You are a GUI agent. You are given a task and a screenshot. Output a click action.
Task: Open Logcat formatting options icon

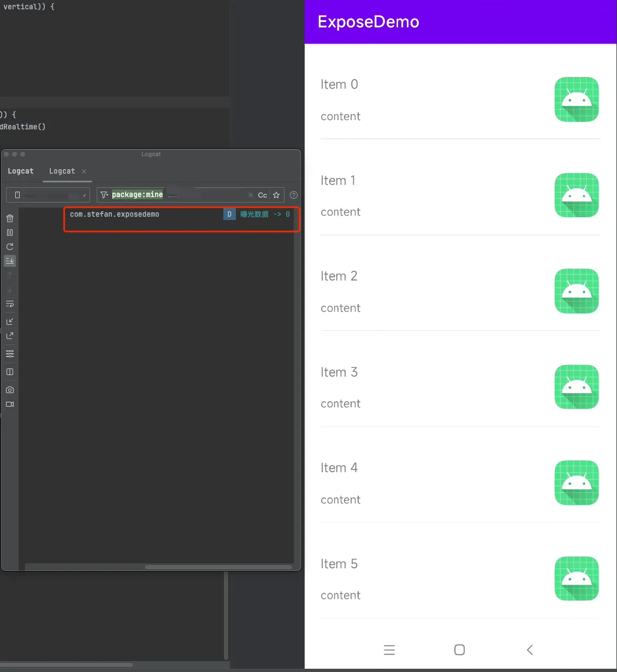coord(10,354)
